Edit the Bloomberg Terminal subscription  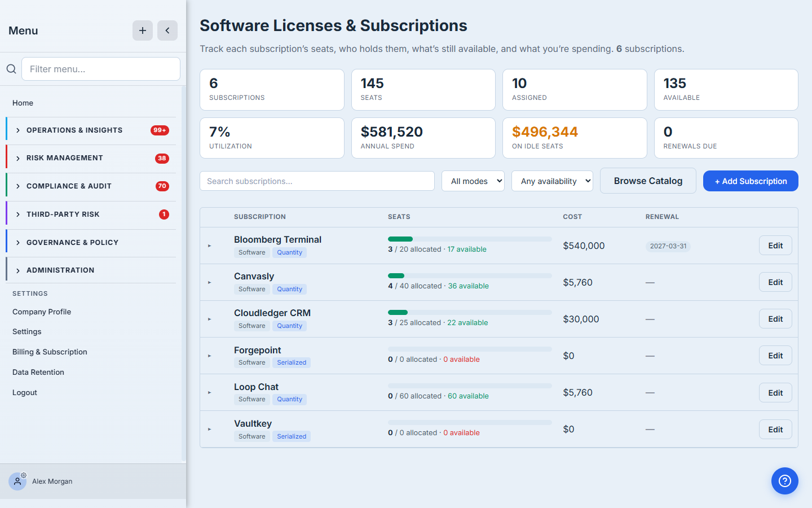(775, 246)
